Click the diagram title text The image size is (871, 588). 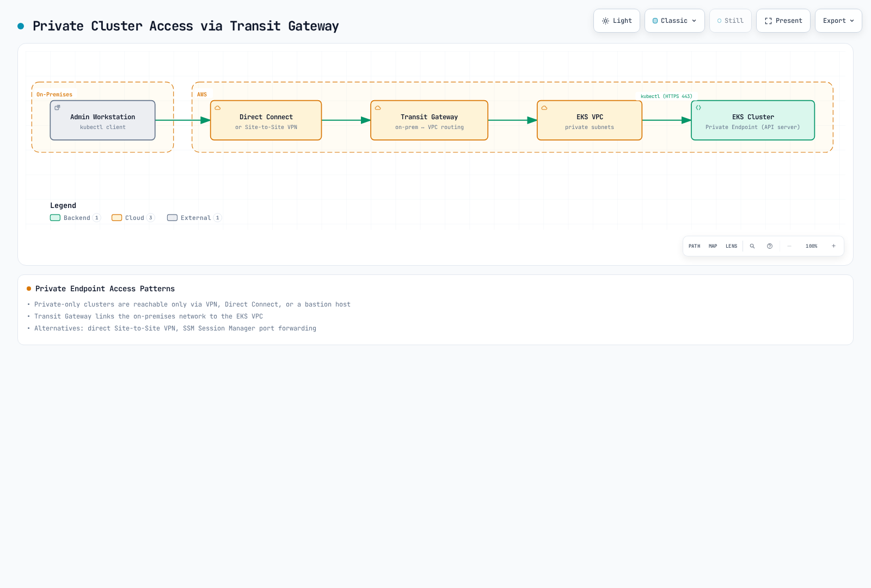point(186,26)
